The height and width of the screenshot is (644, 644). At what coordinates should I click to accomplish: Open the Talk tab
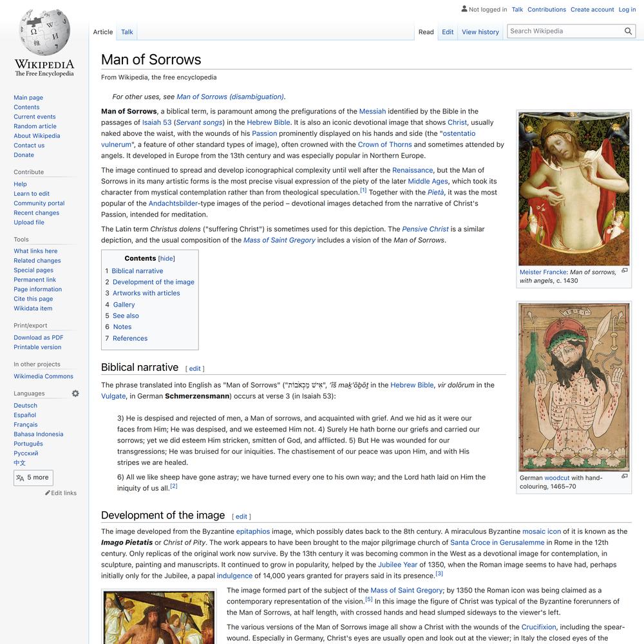pos(127,32)
